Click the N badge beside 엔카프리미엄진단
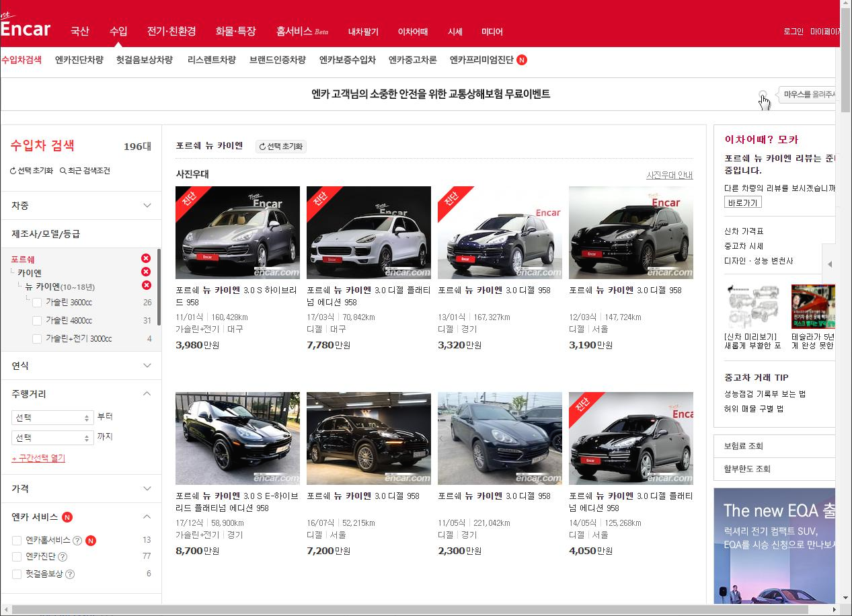852x616 pixels. point(522,60)
